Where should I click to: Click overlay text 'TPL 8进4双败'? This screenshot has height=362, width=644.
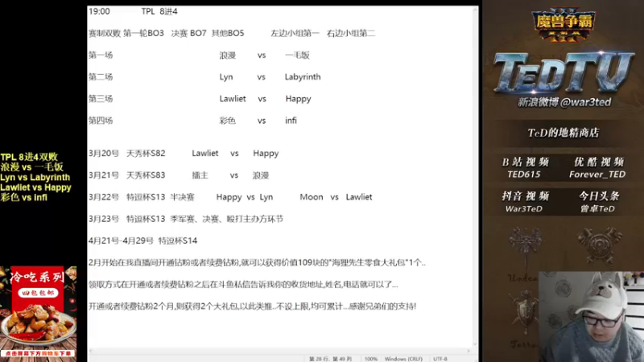pos(29,157)
